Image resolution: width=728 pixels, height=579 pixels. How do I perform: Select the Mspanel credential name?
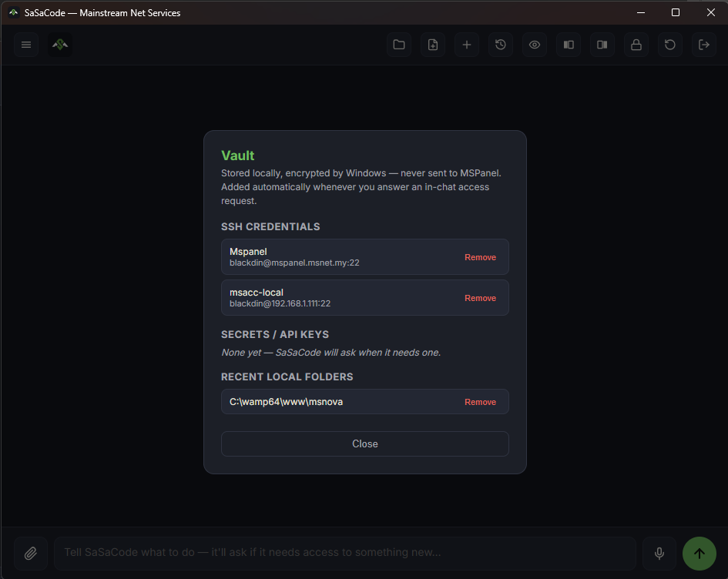(248, 252)
